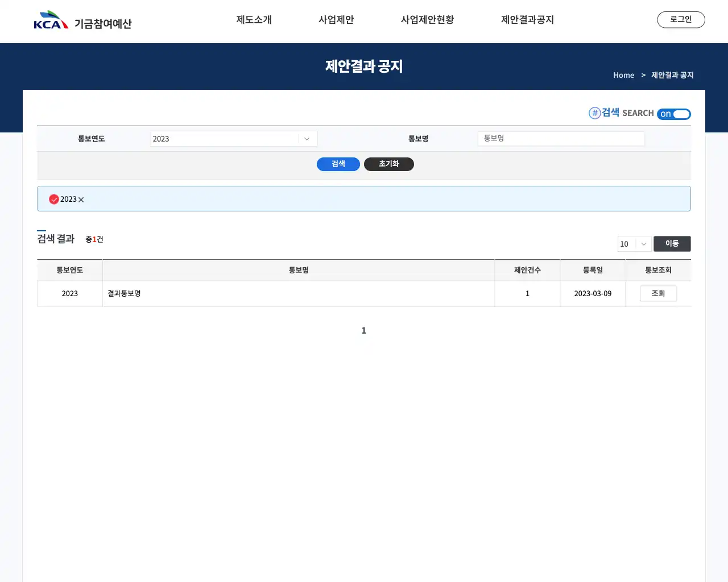The image size is (728, 582).
Task: Open the 사업제안현황 menu
Action: coord(427,19)
